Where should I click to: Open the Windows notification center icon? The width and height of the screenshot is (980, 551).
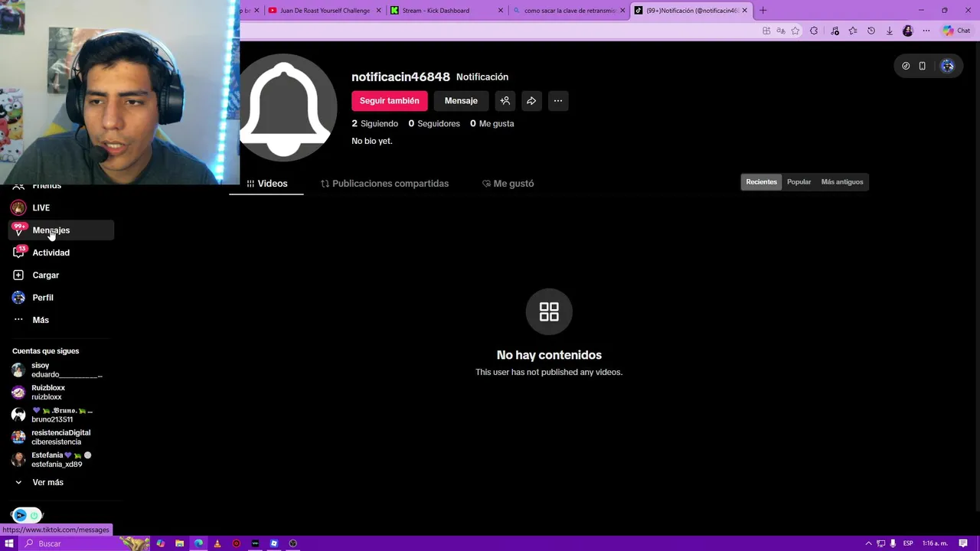963,543
